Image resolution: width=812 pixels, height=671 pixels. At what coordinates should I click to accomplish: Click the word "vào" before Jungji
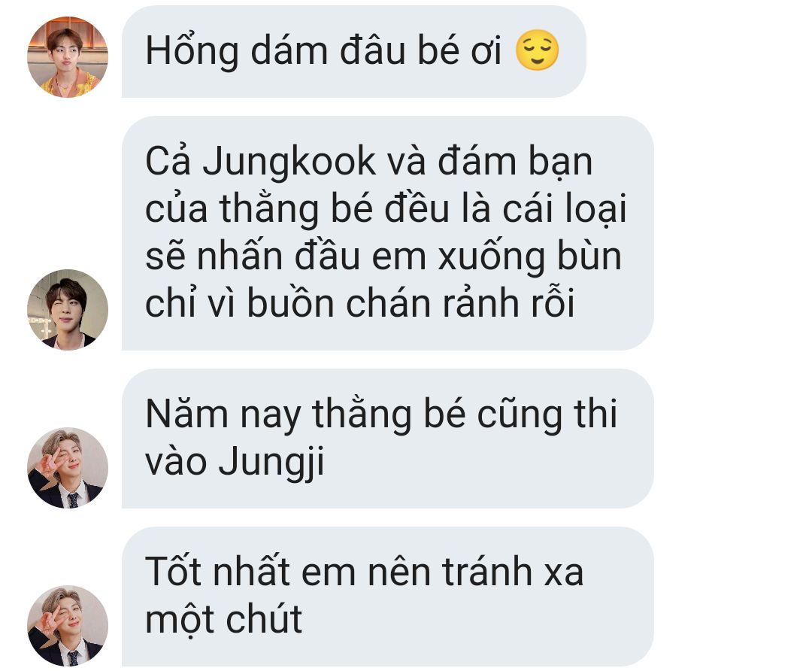tap(176, 463)
